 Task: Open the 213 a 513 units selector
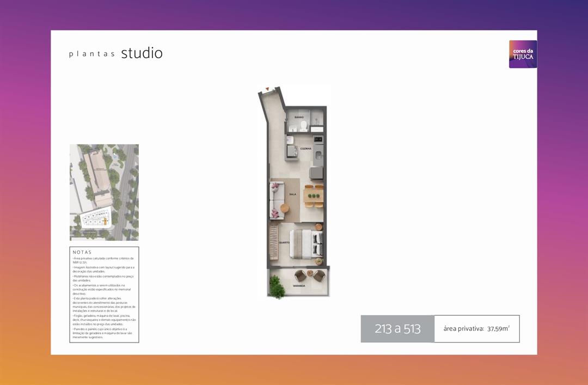point(397,328)
